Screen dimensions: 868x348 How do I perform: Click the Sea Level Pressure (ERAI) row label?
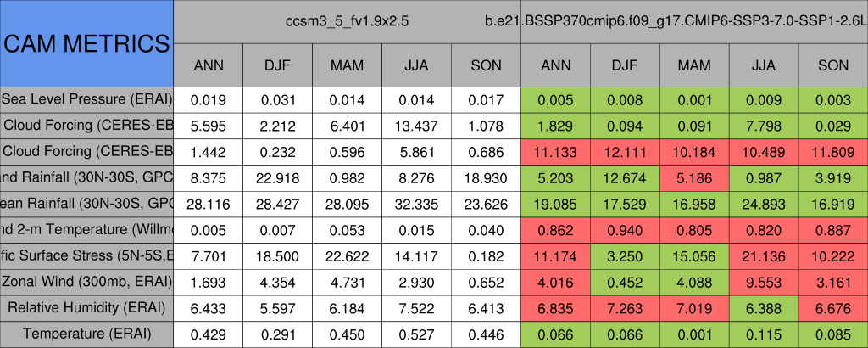tap(86, 99)
